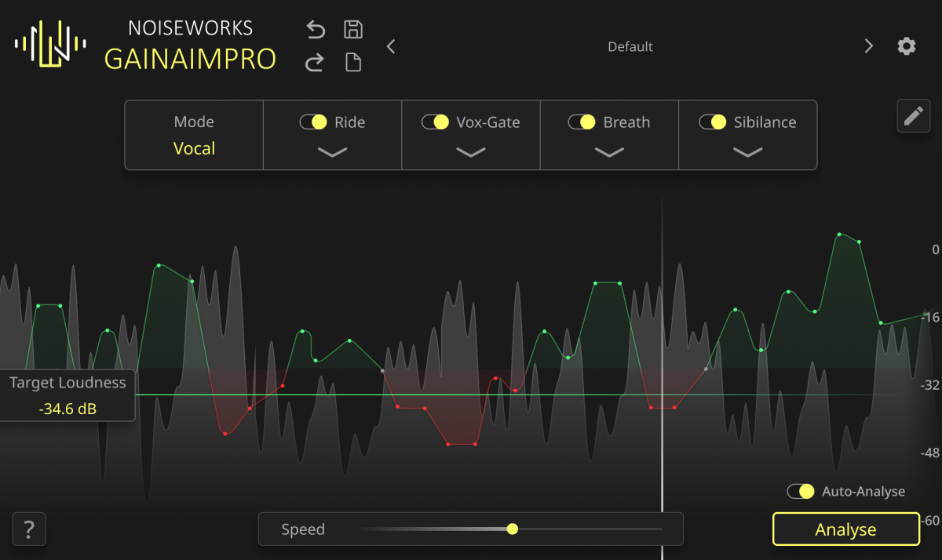Click the GAINAIMPRO product title
This screenshot has width=942, height=560.
191,59
